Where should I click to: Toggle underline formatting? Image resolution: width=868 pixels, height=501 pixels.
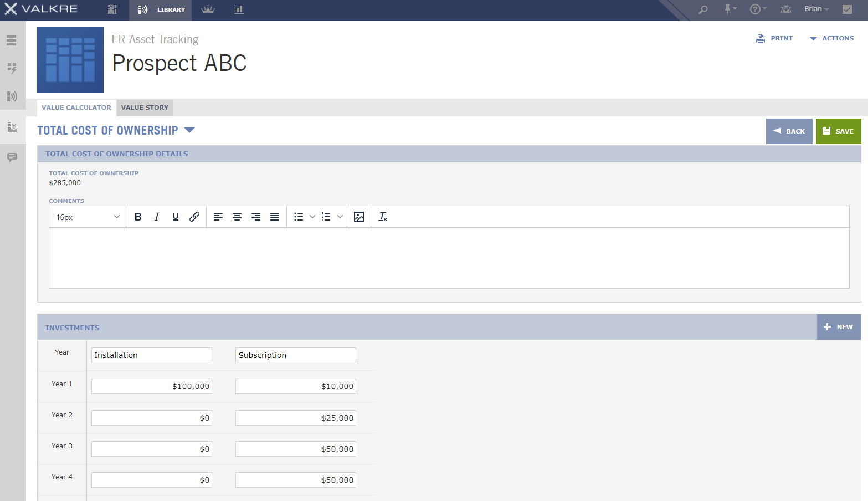click(x=176, y=217)
